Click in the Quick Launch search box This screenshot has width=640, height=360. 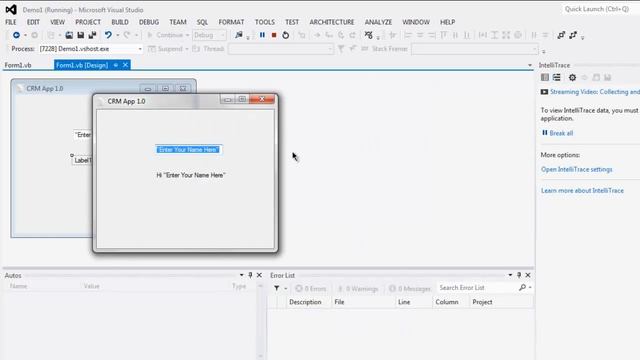click(x=600, y=9)
